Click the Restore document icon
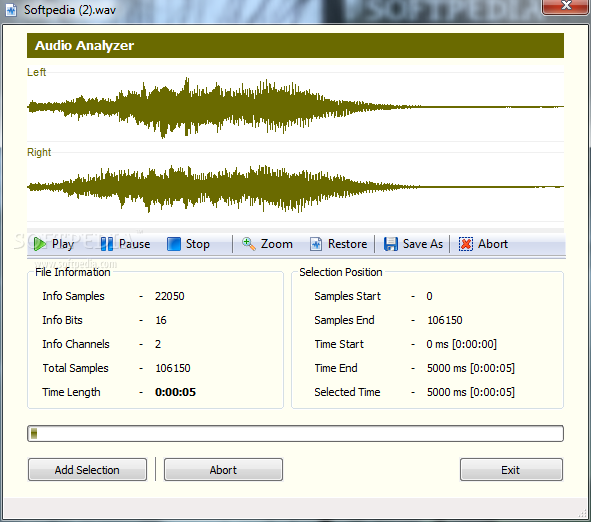 (x=316, y=244)
